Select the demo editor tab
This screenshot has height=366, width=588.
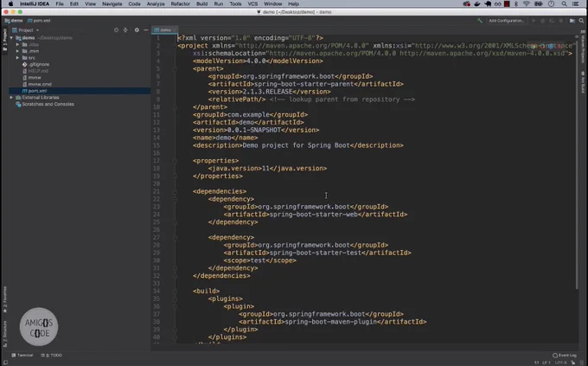[163, 30]
